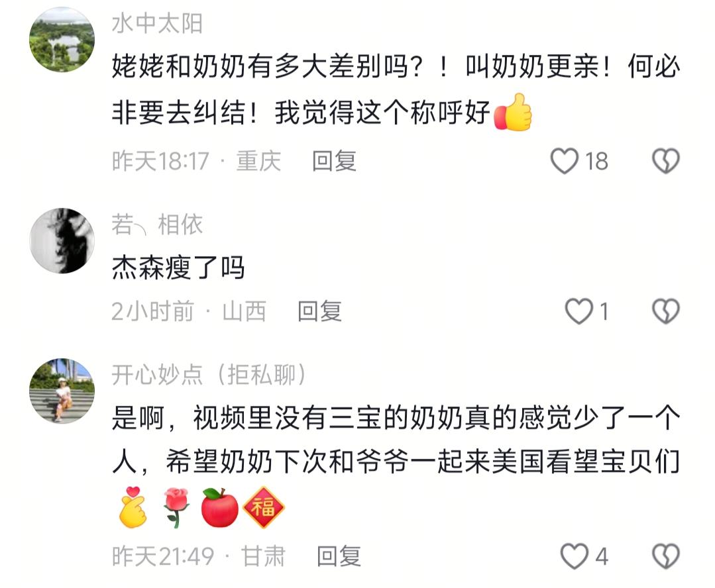Like the comment by 开心妙点

[574, 556]
